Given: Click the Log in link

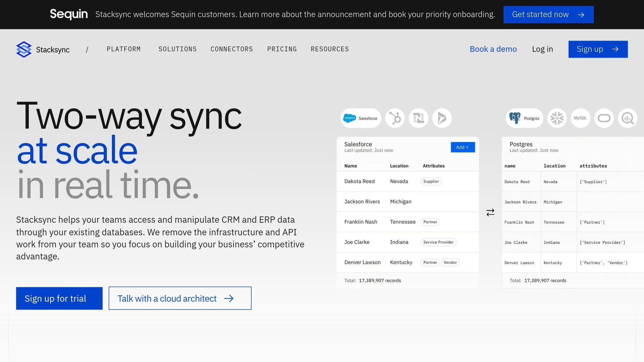Looking at the screenshot, I should (x=542, y=49).
